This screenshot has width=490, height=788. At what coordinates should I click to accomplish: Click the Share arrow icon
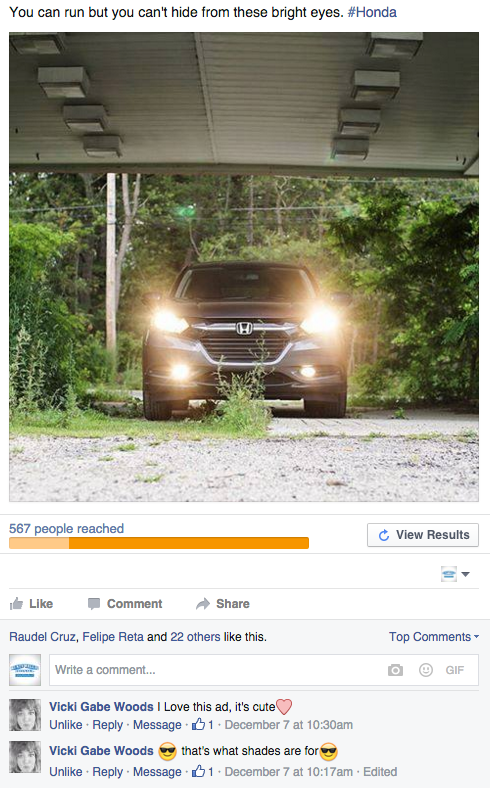(x=203, y=604)
